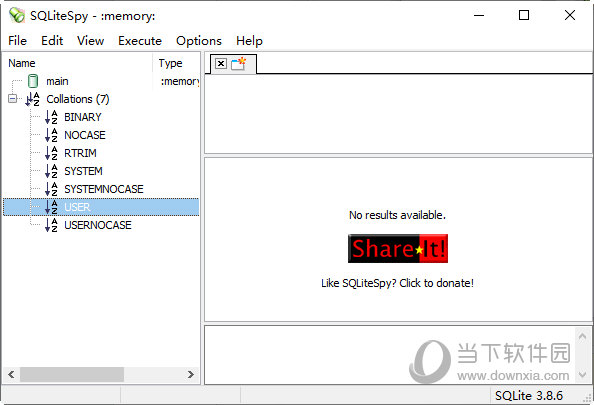Add a new SQL tab
594x405 pixels.
pos(239,64)
